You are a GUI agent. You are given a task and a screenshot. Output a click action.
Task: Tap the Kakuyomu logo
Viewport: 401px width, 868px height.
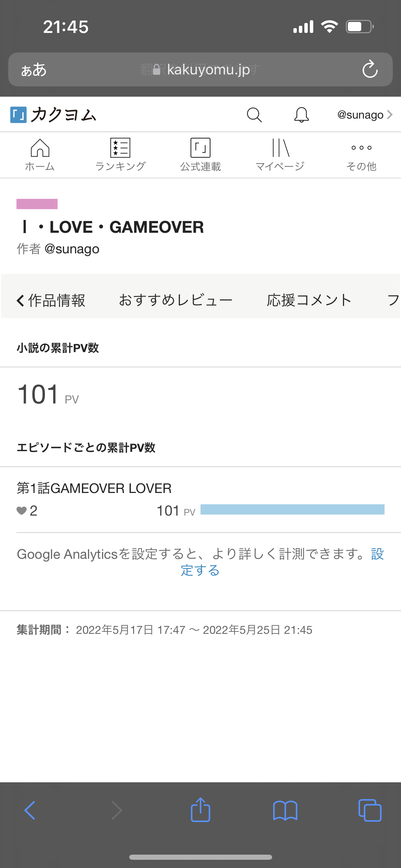pyautogui.click(x=53, y=115)
